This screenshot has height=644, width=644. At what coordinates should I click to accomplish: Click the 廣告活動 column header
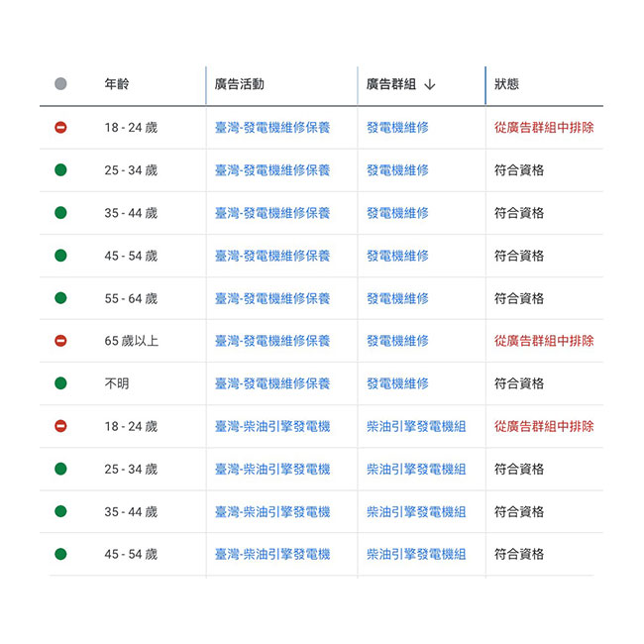point(239,84)
